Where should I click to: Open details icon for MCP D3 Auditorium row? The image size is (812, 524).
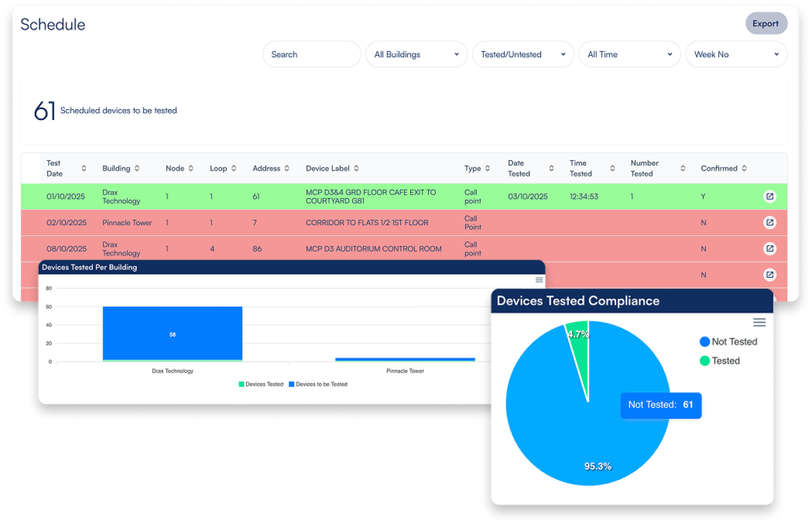coord(769,249)
